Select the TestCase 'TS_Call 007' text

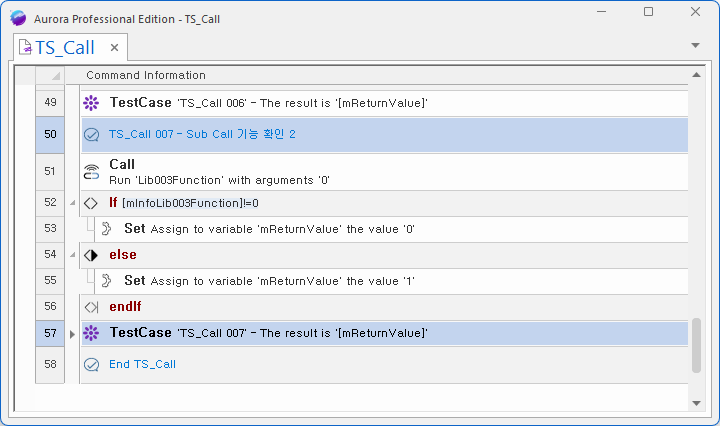pos(269,333)
